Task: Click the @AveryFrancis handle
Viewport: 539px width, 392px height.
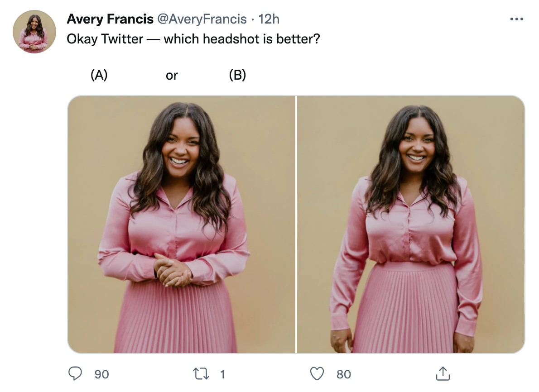Action: click(202, 19)
